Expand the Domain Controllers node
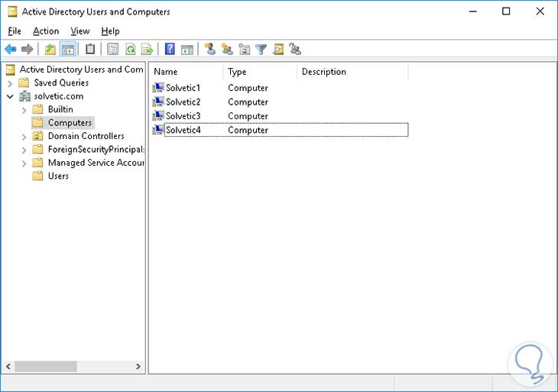Image resolution: width=558 pixels, height=392 pixels. [24, 137]
